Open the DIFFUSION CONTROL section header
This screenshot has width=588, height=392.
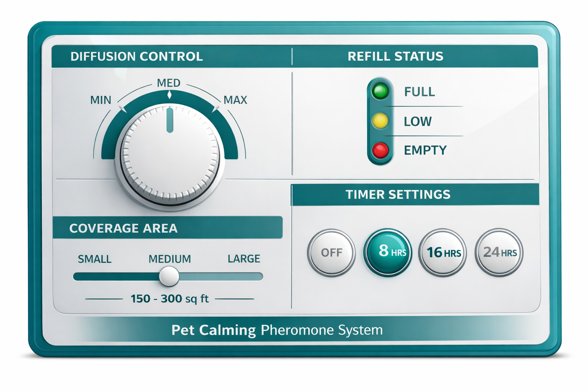point(136,56)
